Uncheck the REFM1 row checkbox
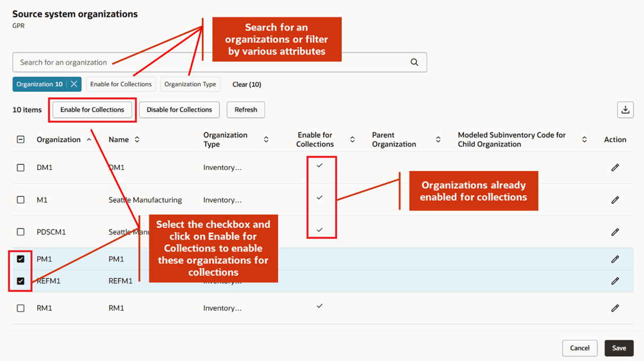The height and width of the screenshot is (361, 644). 20,280
